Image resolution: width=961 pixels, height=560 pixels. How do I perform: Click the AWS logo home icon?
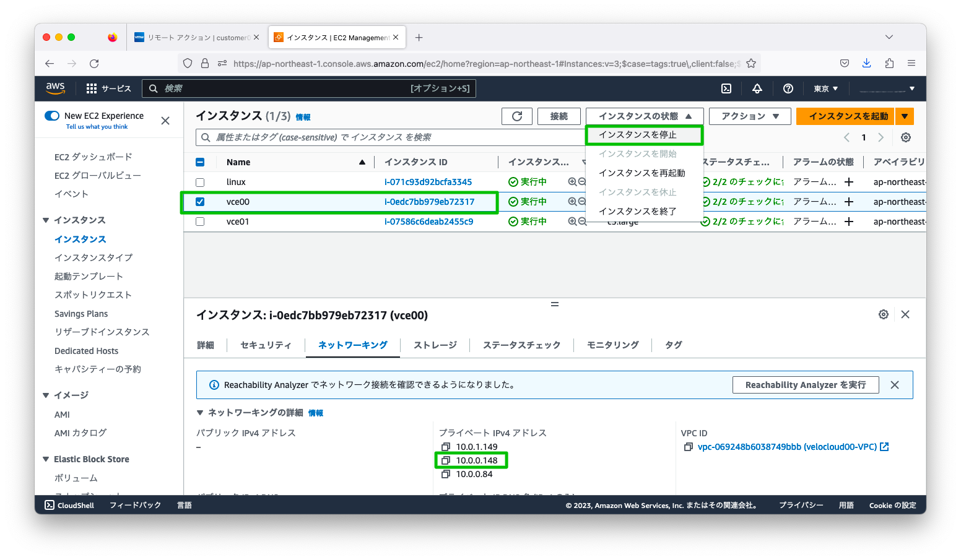(55, 88)
